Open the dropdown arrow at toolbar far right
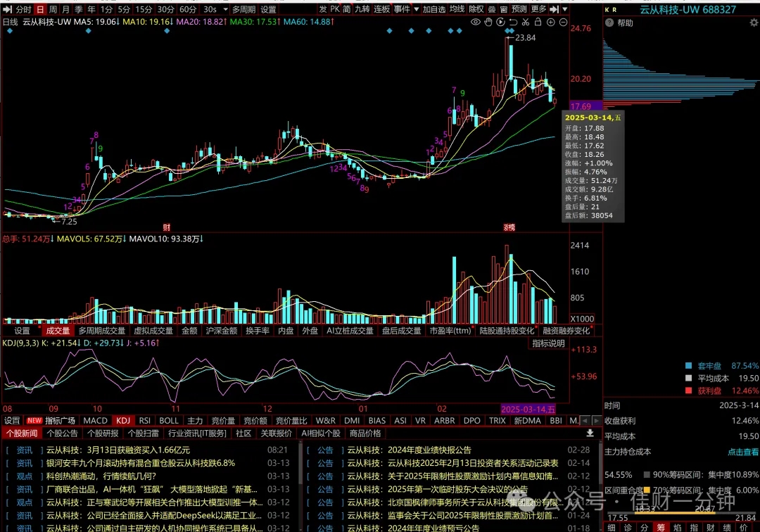This screenshot has width=760, height=532. [x=565, y=9]
